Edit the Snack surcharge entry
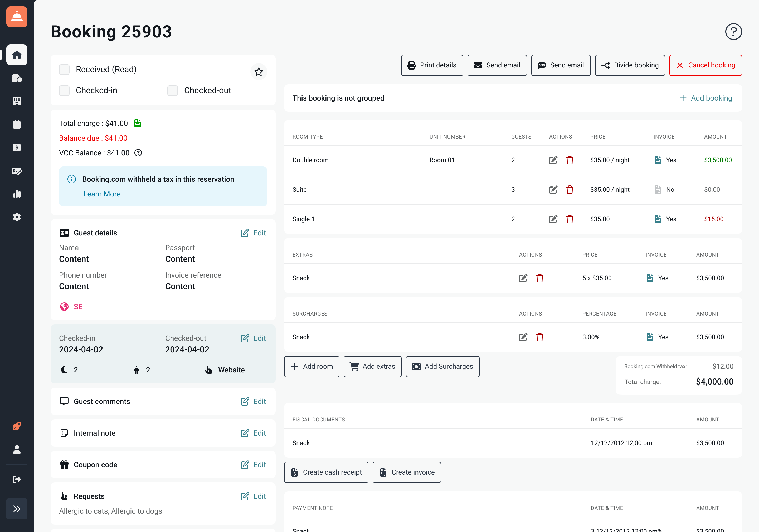 coord(523,337)
